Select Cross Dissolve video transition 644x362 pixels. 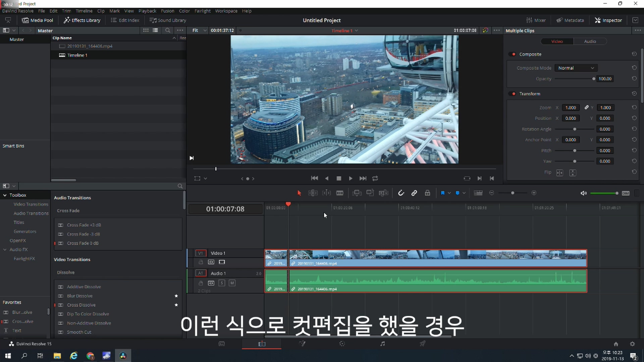coord(81,305)
